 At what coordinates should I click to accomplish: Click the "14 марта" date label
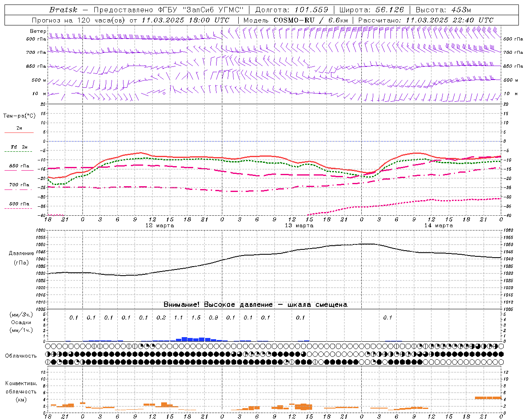click(x=438, y=226)
